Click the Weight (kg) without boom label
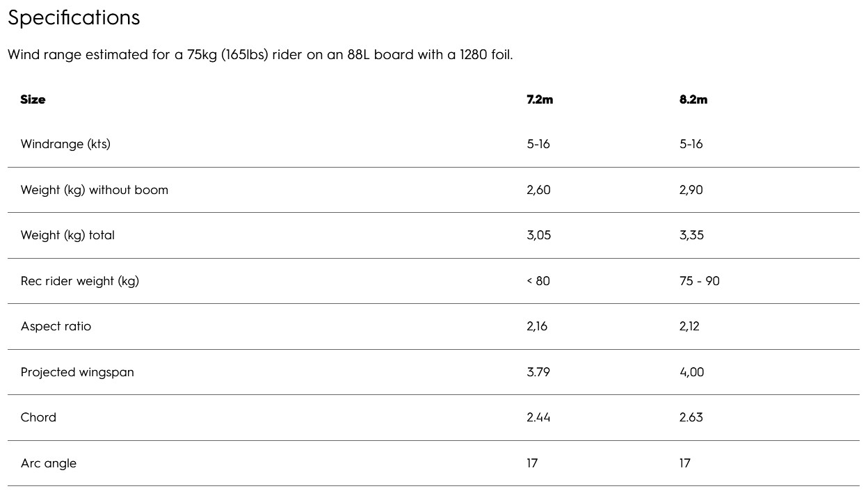868x491 pixels. click(x=95, y=190)
